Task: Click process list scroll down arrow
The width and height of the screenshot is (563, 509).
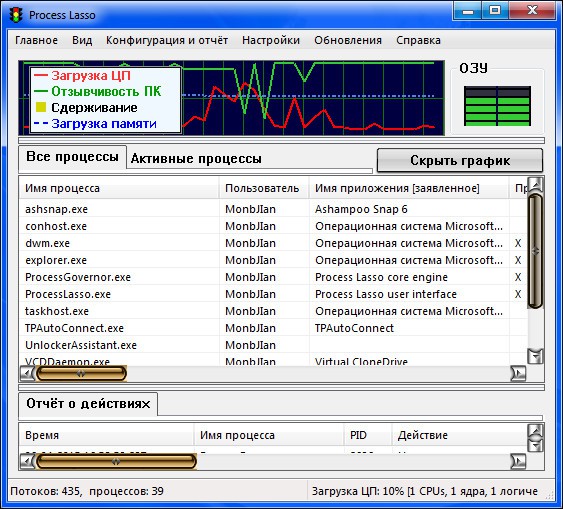Action: tap(535, 356)
